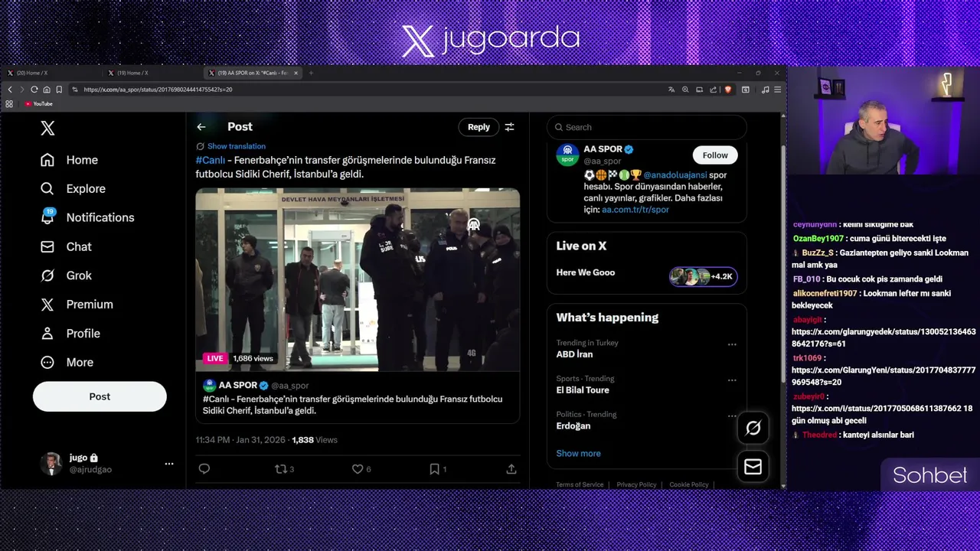Open the apps grid icon in bookmarks bar

point(9,104)
